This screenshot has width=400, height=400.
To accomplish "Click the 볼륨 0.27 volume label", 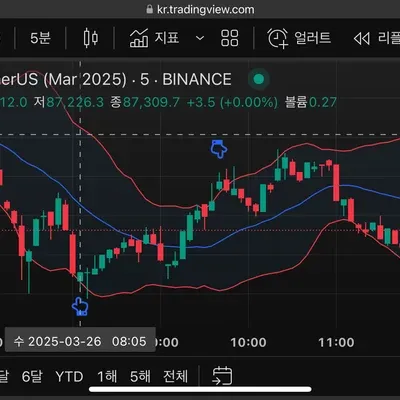I will click(310, 102).
